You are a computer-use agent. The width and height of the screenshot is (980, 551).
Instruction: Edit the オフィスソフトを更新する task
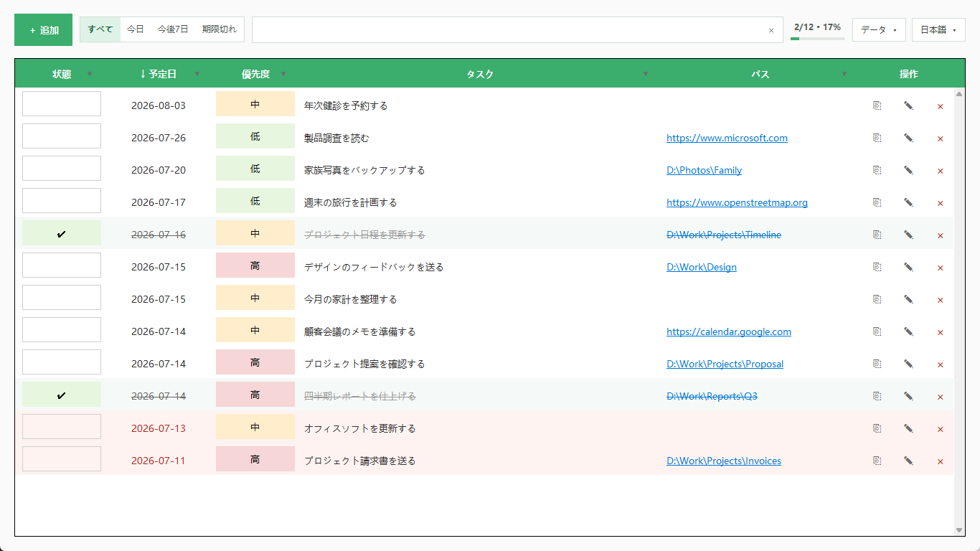(x=908, y=428)
